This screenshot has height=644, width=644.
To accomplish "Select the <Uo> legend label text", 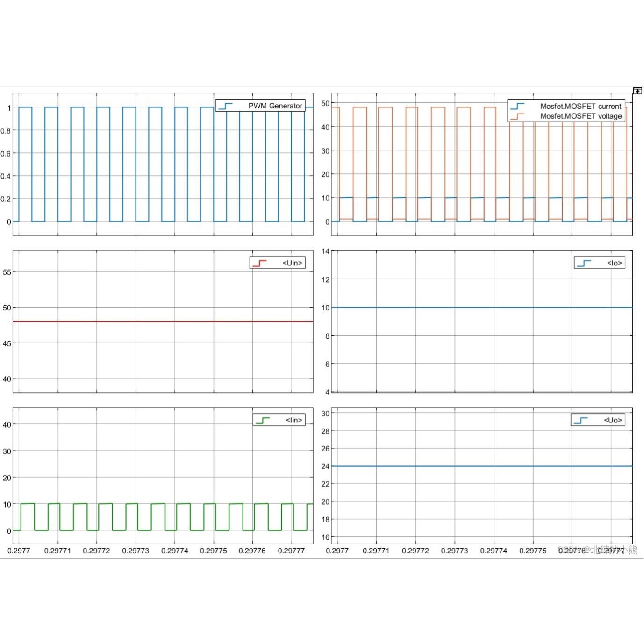I will pyautogui.click(x=613, y=420).
